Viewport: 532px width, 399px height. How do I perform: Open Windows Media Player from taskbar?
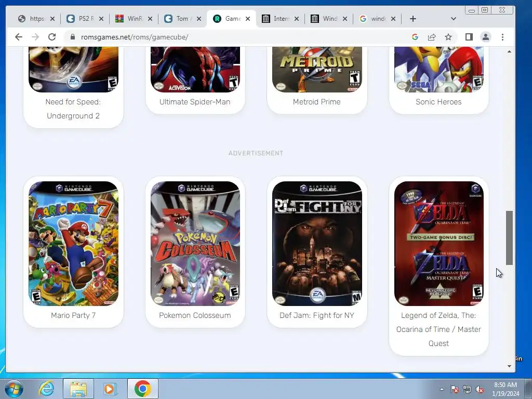110,389
